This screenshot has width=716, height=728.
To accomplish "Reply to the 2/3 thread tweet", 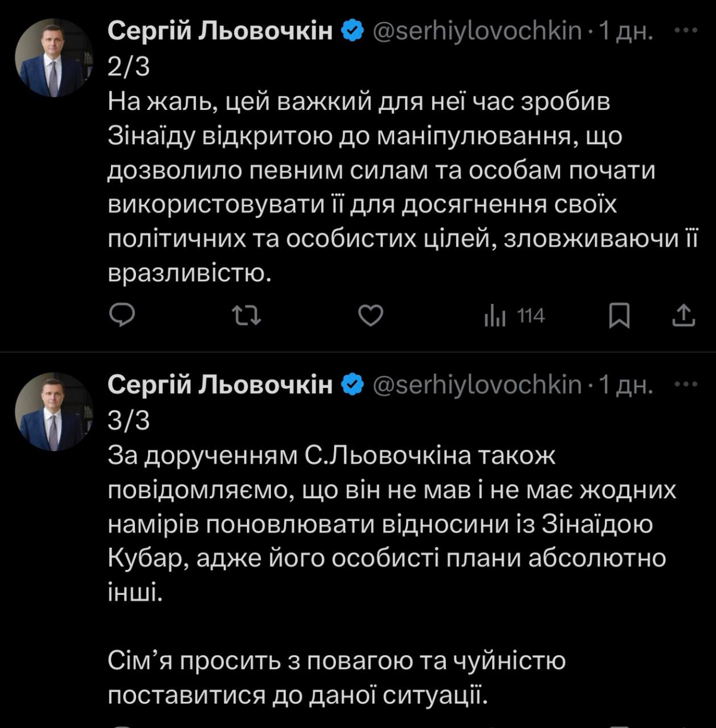I will click(122, 315).
